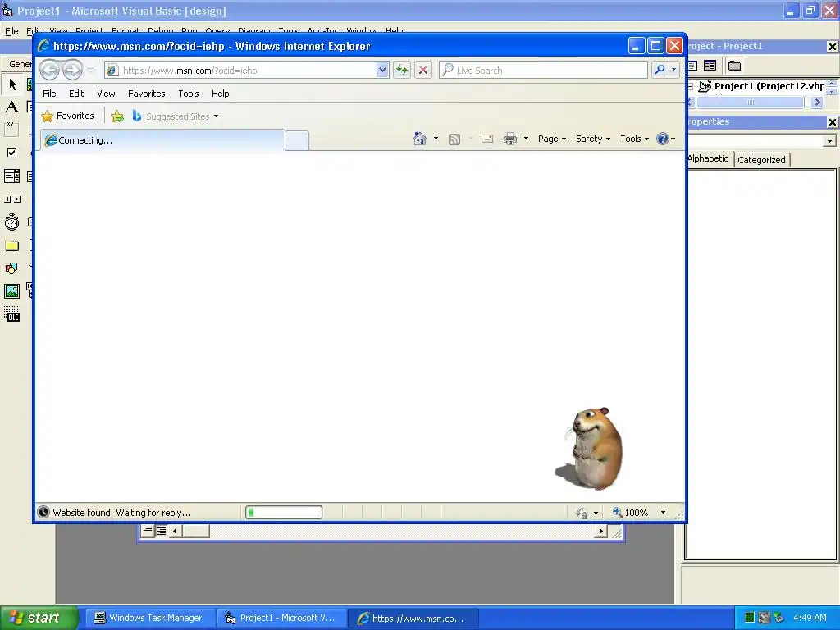Open the Safety menu dropdown
Screen dimensions: 840x630
pyautogui.click(x=592, y=139)
